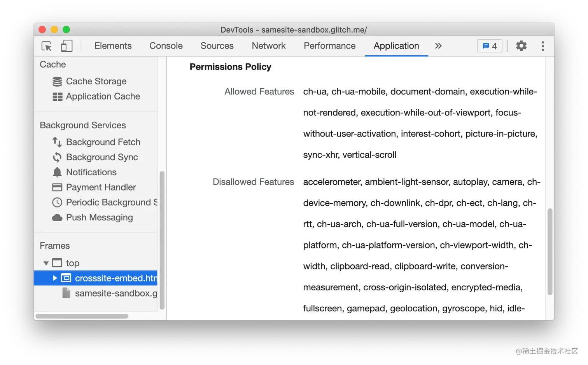The image size is (588, 365).
Task: Open the Payment Handler entry
Action: tap(101, 187)
